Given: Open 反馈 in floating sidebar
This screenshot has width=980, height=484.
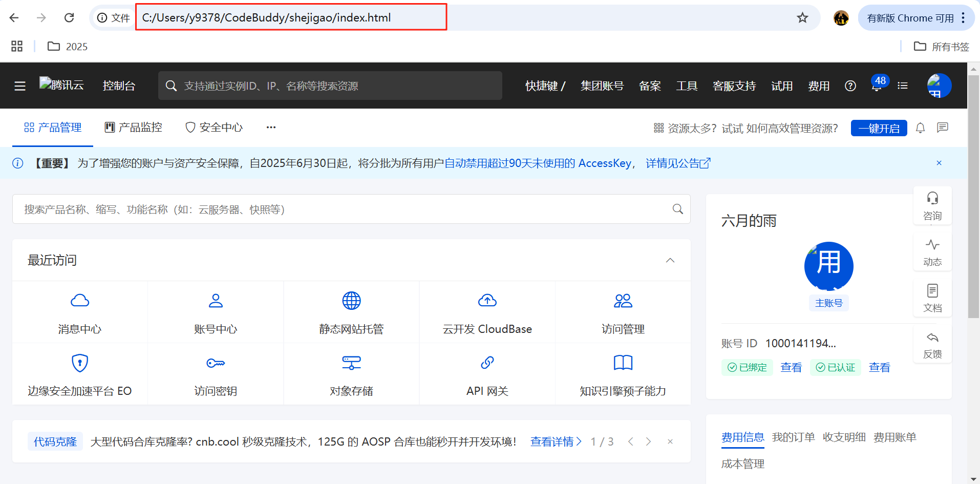Looking at the screenshot, I should 932,345.
